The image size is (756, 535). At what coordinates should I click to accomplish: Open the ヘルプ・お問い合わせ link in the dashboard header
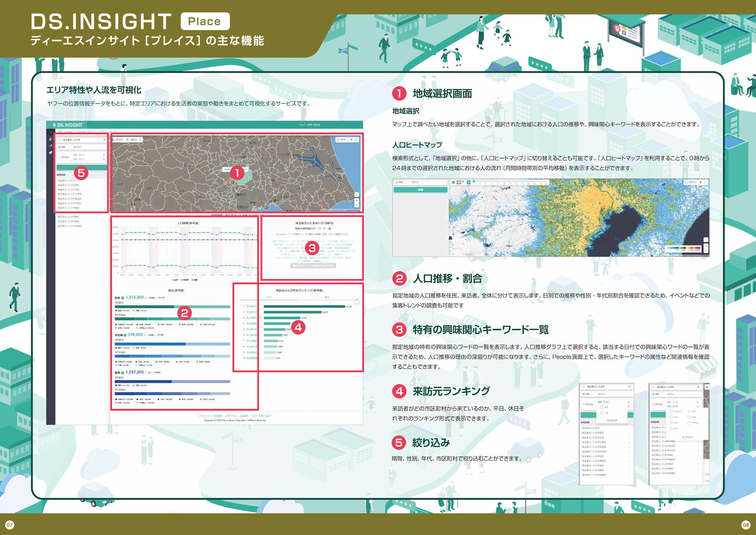(309, 125)
